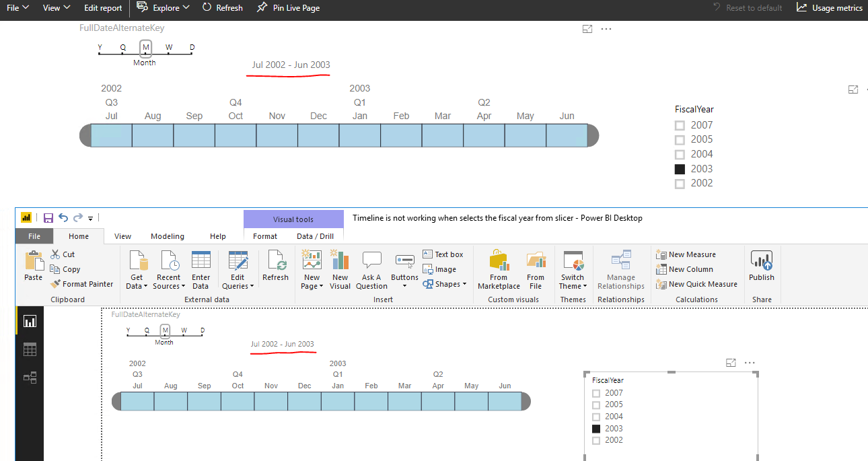
Task: Open the Modeling ribbon tab
Action: pos(168,236)
